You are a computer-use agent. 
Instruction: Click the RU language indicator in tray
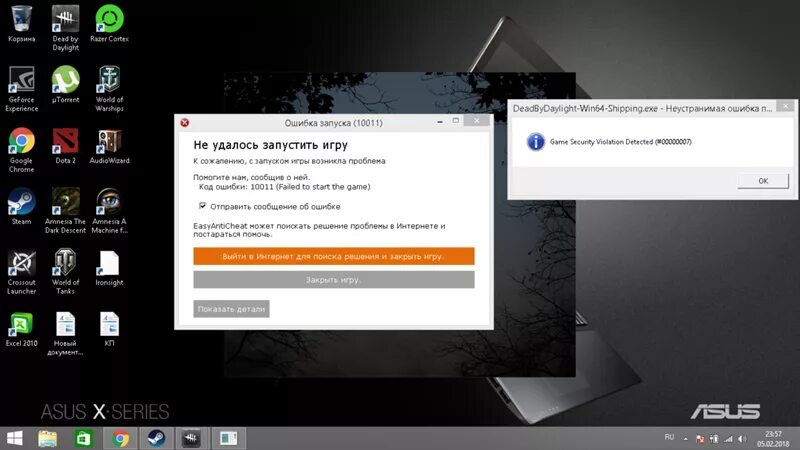(669, 437)
